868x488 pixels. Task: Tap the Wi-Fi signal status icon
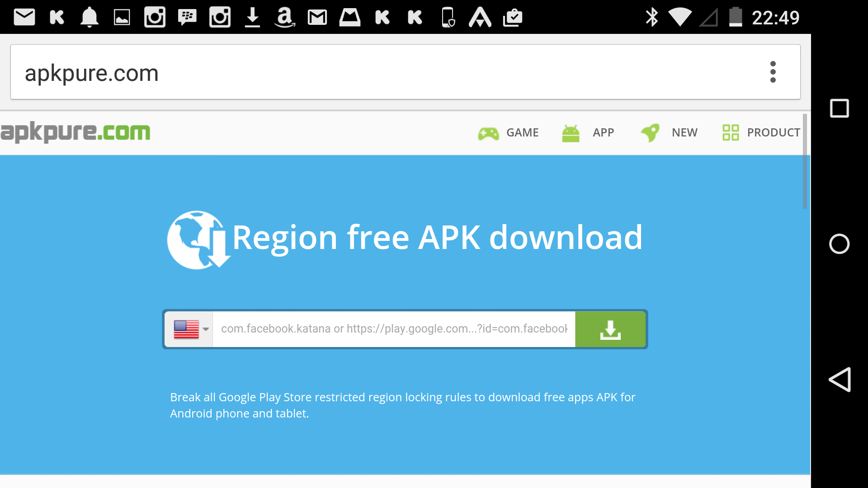680,18
